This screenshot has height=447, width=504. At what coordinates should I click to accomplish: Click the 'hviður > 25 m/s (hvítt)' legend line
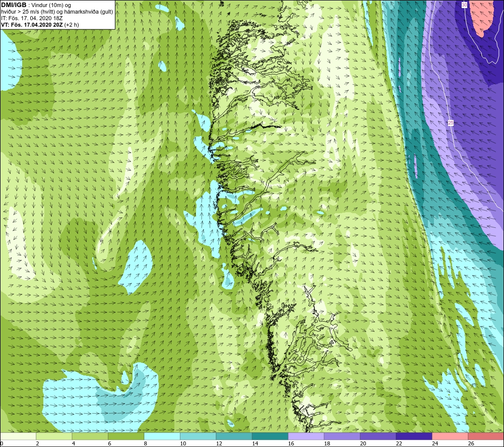57,12
